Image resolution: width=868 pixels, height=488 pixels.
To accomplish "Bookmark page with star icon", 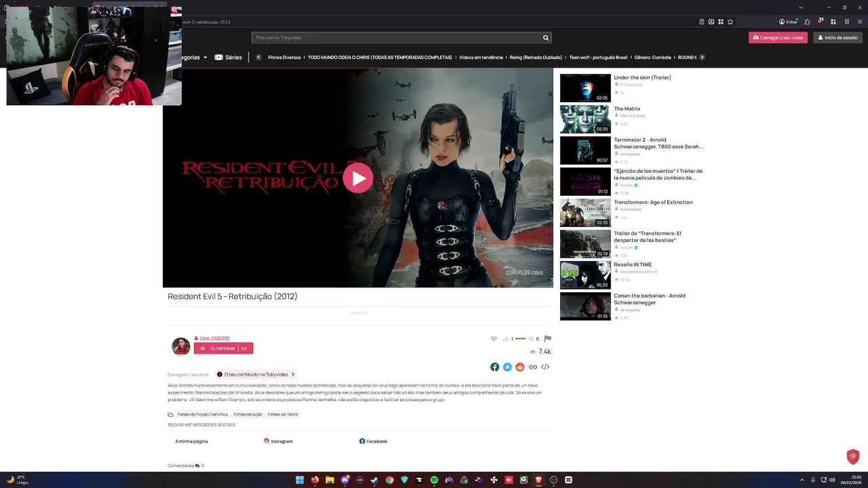I will tap(730, 22).
